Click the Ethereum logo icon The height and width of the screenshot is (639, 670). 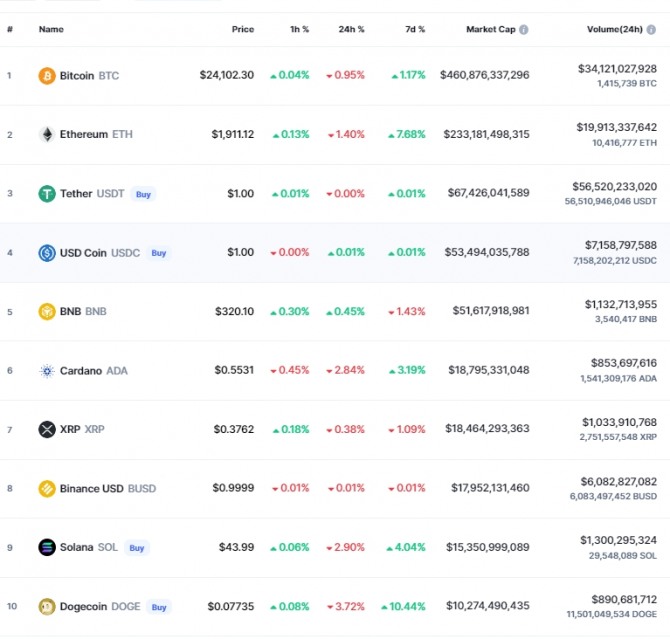47,134
